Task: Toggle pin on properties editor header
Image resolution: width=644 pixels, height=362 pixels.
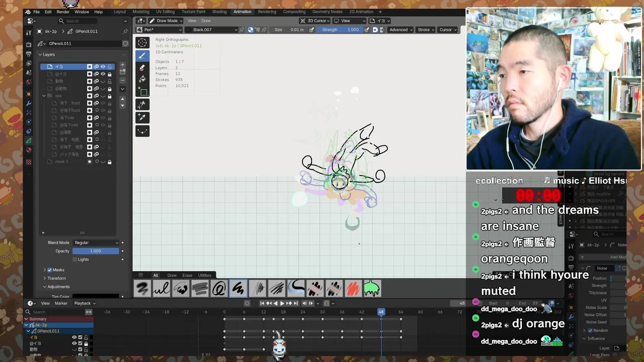Action: click(x=125, y=31)
